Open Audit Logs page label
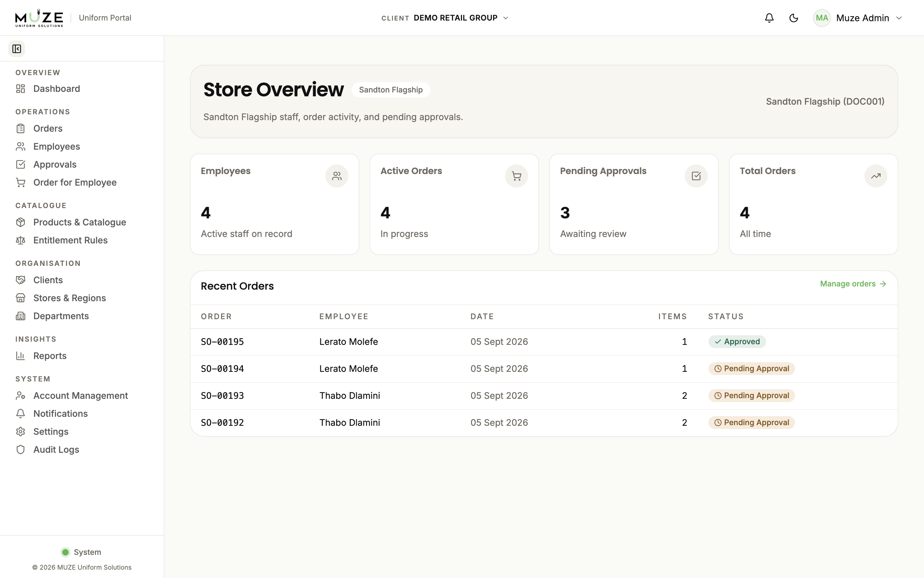The image size is (924, 578). pos(56,449)
